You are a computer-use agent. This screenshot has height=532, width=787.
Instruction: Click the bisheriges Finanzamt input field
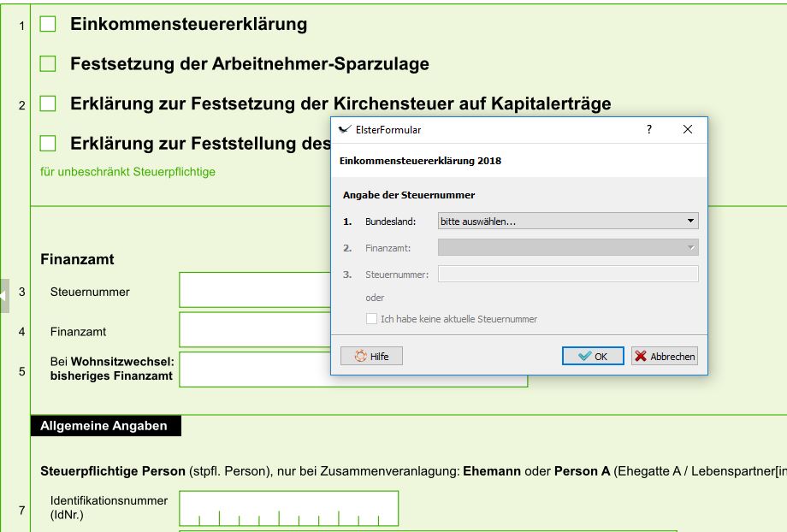(x=353, y=369)
